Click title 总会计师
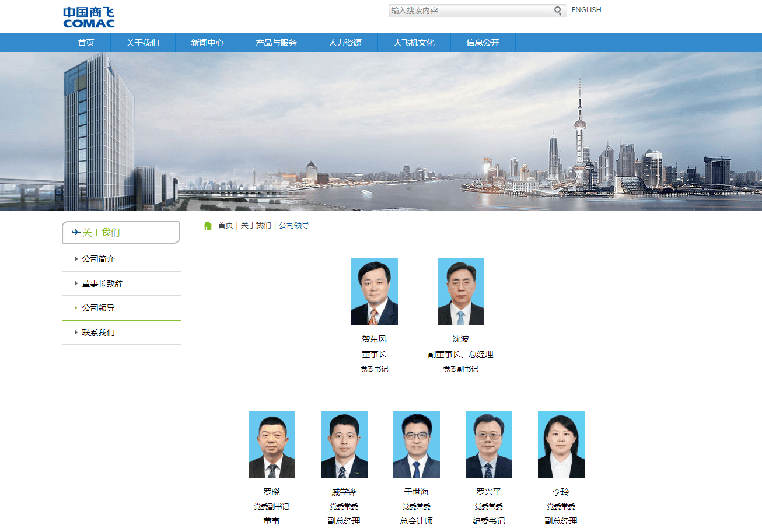 pyautogui.click(x=416, y=521)
